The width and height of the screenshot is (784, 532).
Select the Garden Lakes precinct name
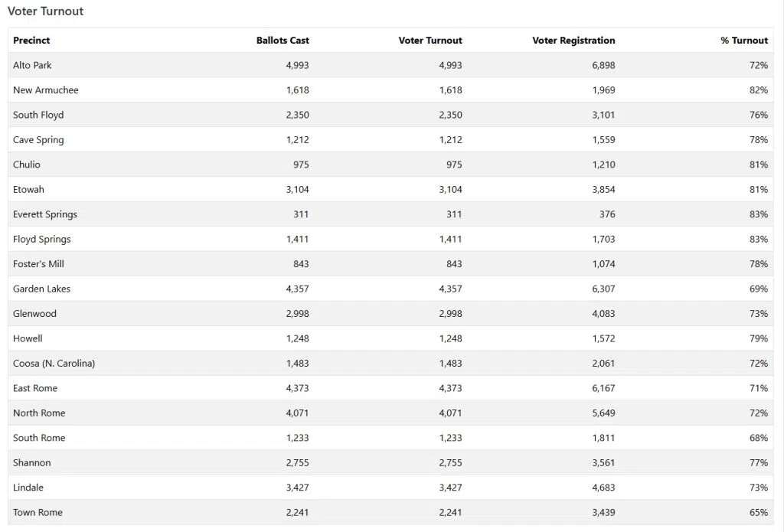tap(41, 289)
